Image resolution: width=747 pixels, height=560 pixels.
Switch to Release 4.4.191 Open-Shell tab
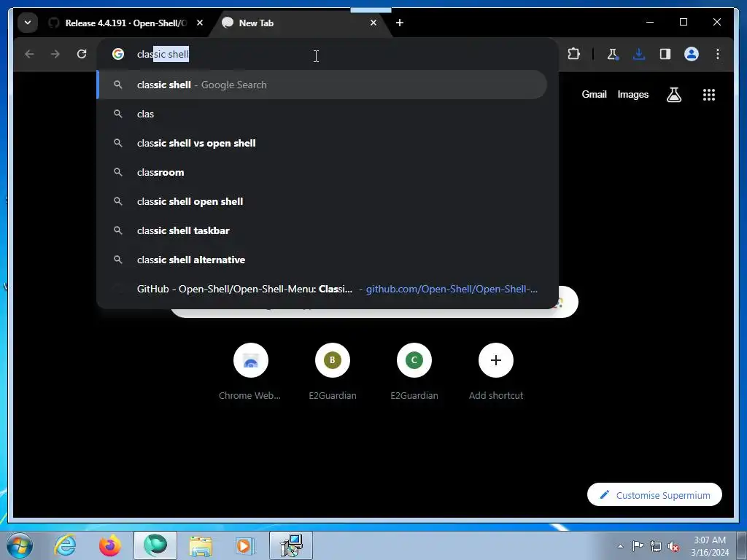tap(125, 23)
